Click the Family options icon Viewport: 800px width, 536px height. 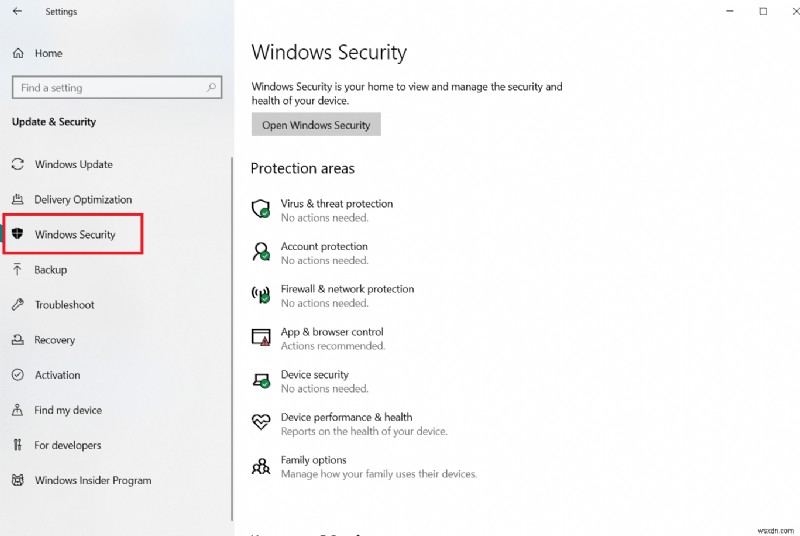(261, 466)
